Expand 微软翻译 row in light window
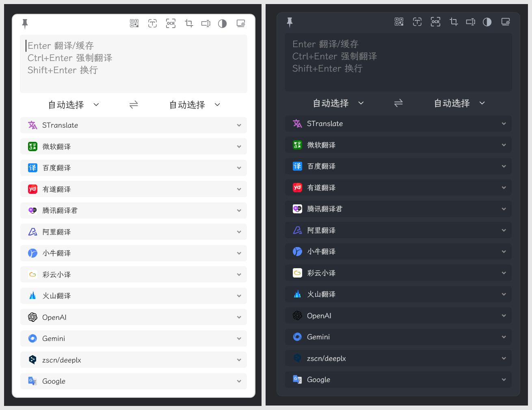This screenshot has width=532, height=410. click(134, 147)
